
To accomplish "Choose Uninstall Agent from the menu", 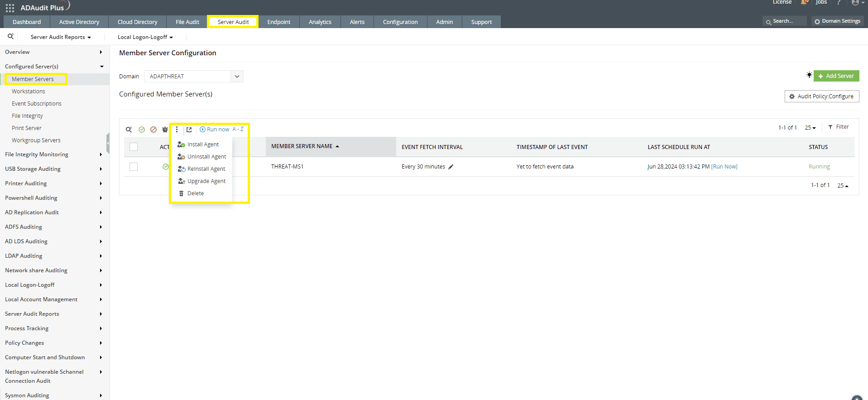I will [x=206, y=157].
